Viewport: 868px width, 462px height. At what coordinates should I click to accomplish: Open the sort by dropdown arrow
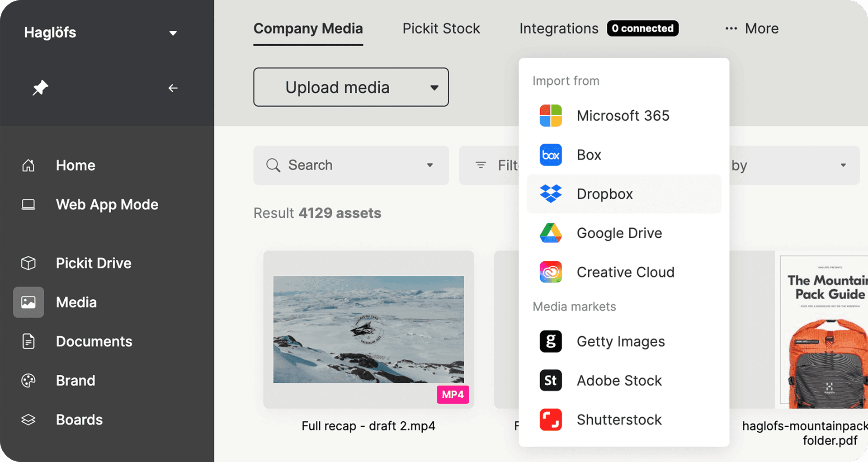(x=843, y=165)
